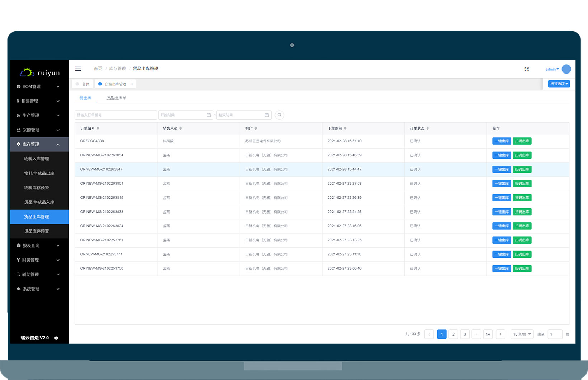588x380 pixels.
Task: Collapse the 库存管理 menu
Action: [x=39, y=144]
